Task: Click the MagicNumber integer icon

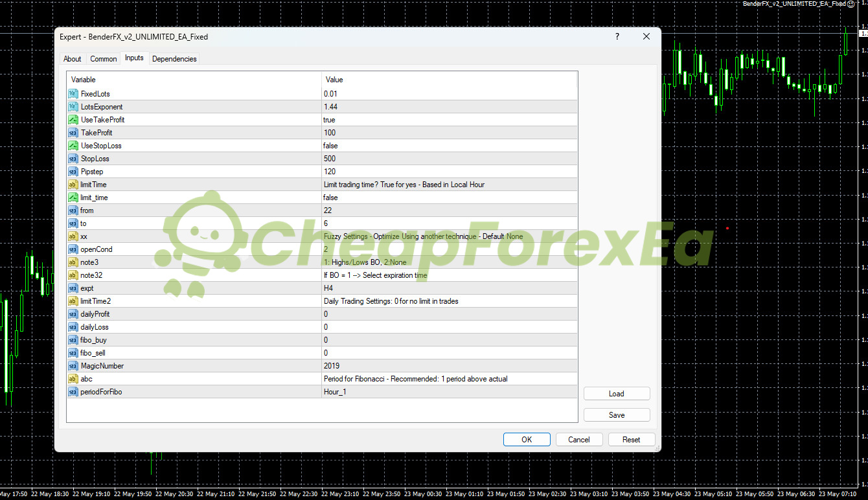Action: 73,366
